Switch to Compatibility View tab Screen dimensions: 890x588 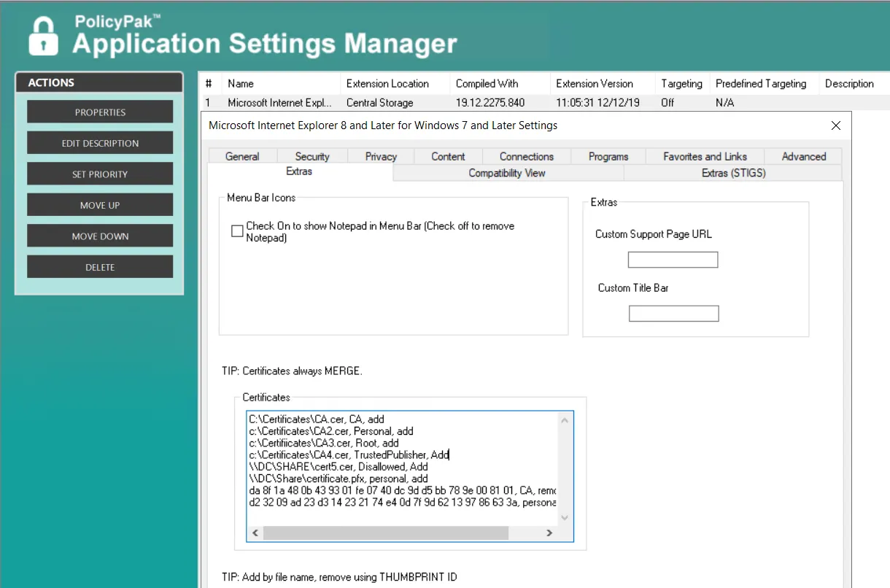coord(507,173)
